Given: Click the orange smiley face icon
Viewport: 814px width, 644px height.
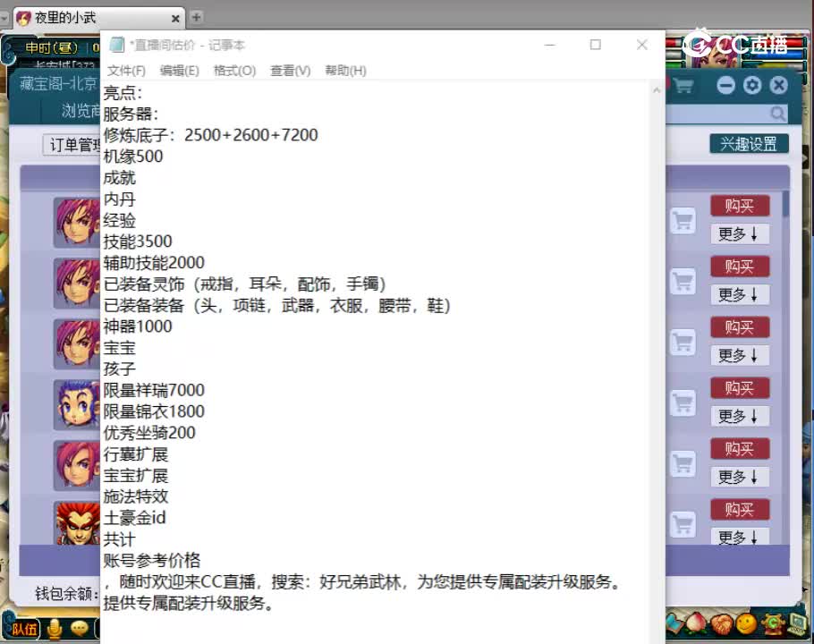Looking at the screenshot, I should pyautogui.click(x=746, y=624).
